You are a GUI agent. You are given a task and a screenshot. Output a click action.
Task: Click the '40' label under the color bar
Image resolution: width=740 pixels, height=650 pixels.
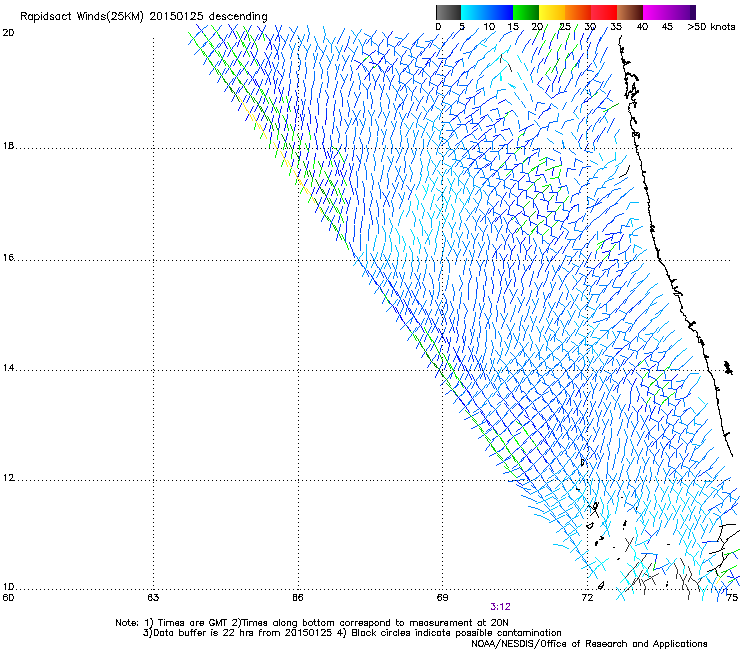coord(642,27)
